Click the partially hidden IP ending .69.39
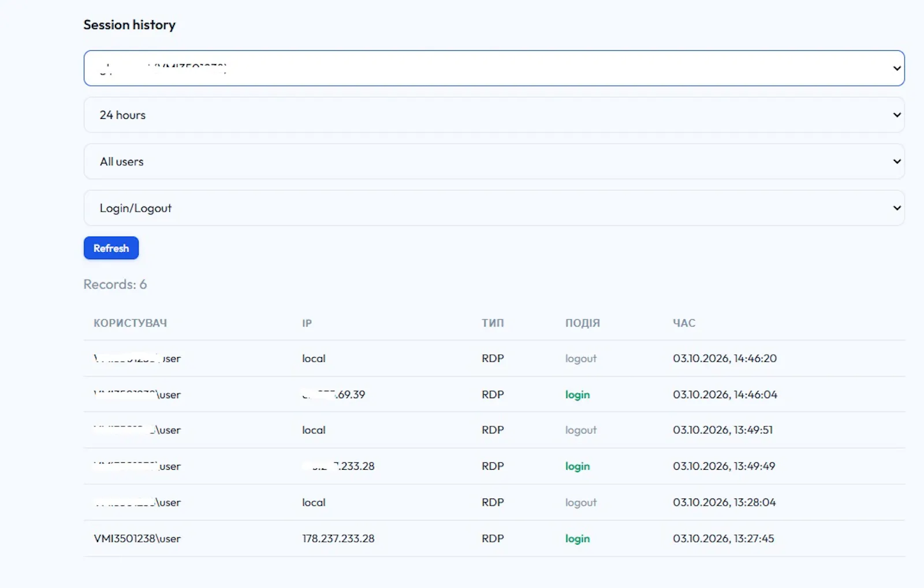The height and width of the screenshot is (588, 924). point(334,395)
